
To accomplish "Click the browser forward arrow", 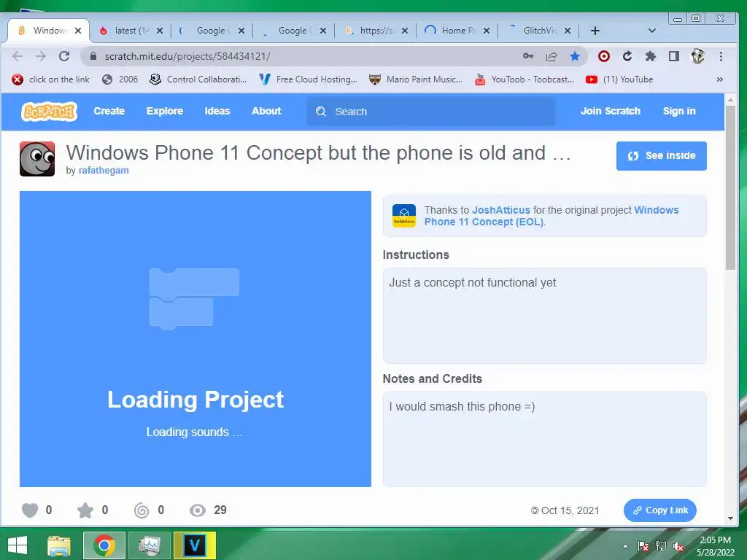I will point(41,56).
